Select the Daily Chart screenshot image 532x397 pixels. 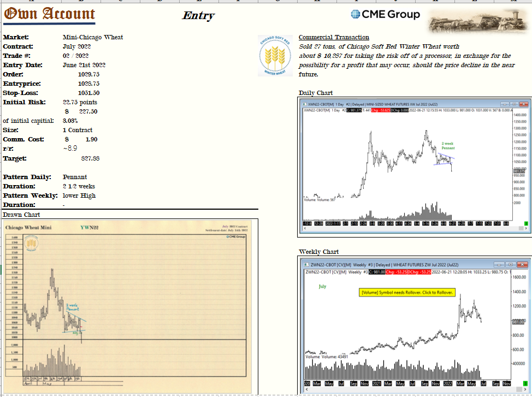415,167
